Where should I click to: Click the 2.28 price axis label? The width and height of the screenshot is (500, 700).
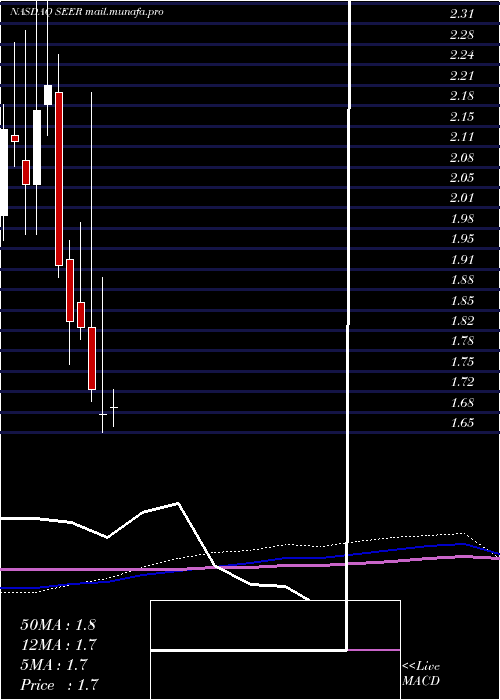[x=462, y=35]
